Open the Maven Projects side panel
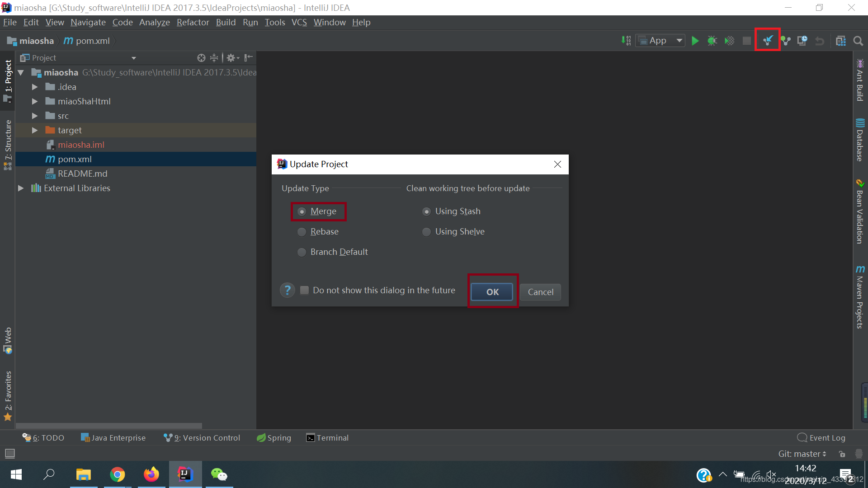This screenshot has height=488, width=868. [860, 297]
